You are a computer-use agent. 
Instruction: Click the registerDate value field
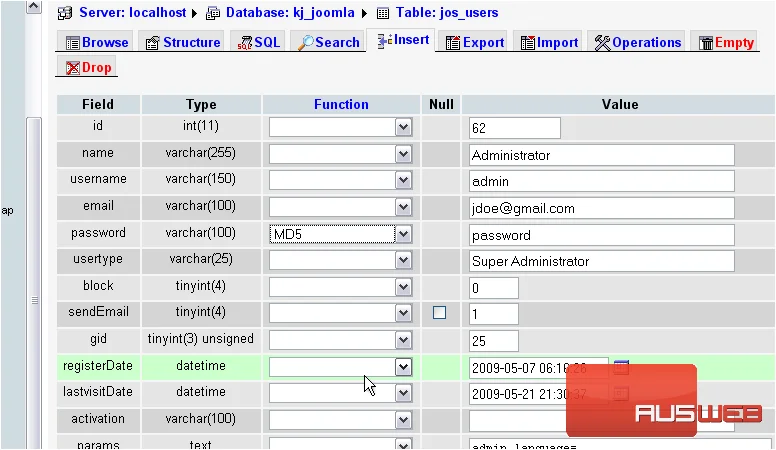pos(538,368)
